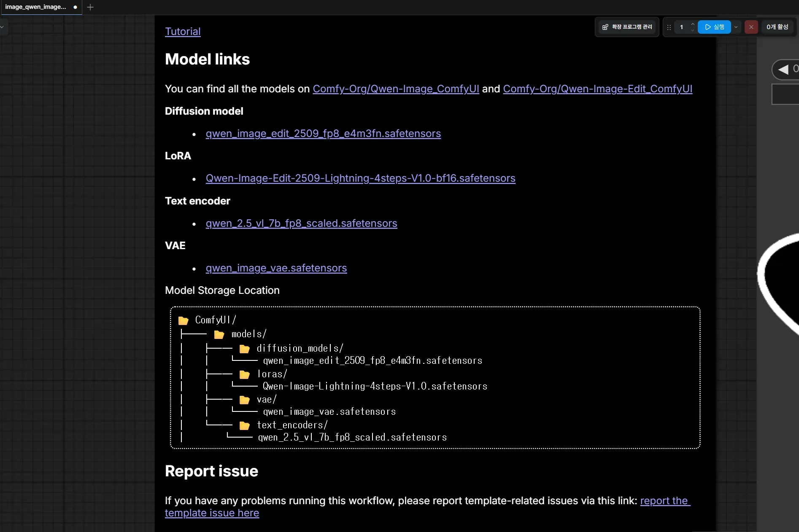
Task: Click the 'Model Storage Location' label
Action: coord(222,290)
